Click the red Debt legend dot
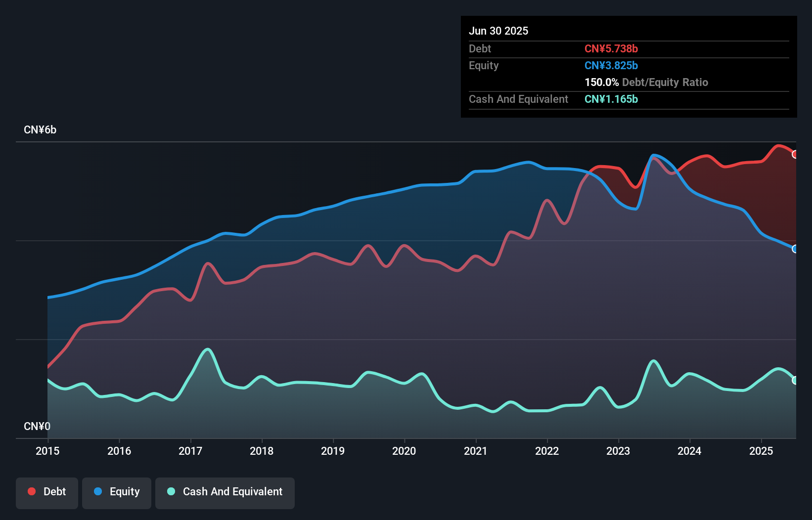 32,491
